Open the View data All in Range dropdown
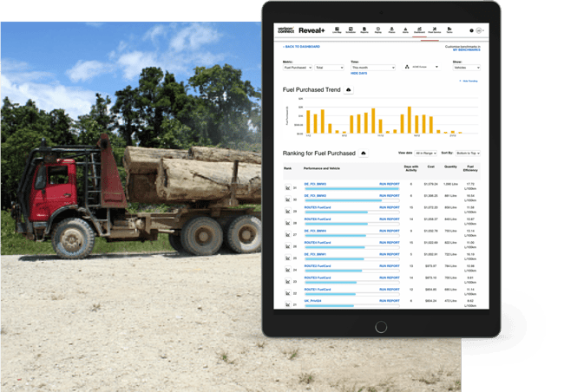 (425, 154)
